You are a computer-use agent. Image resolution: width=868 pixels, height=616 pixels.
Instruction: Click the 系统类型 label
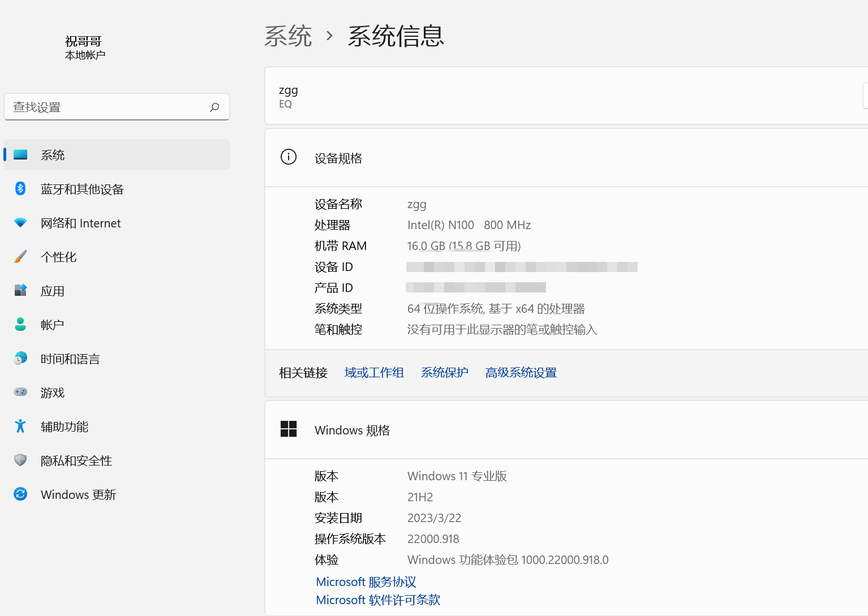click(338, 309)
